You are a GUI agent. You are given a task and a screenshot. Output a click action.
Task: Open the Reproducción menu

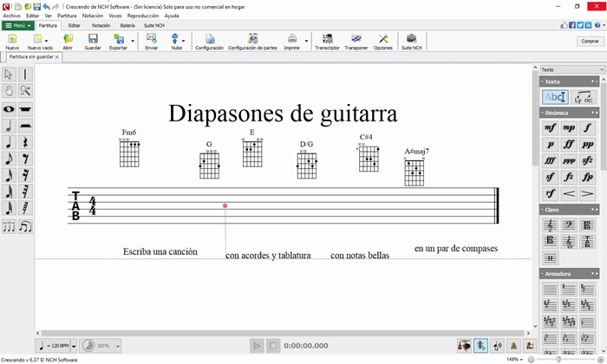[143, 16]
